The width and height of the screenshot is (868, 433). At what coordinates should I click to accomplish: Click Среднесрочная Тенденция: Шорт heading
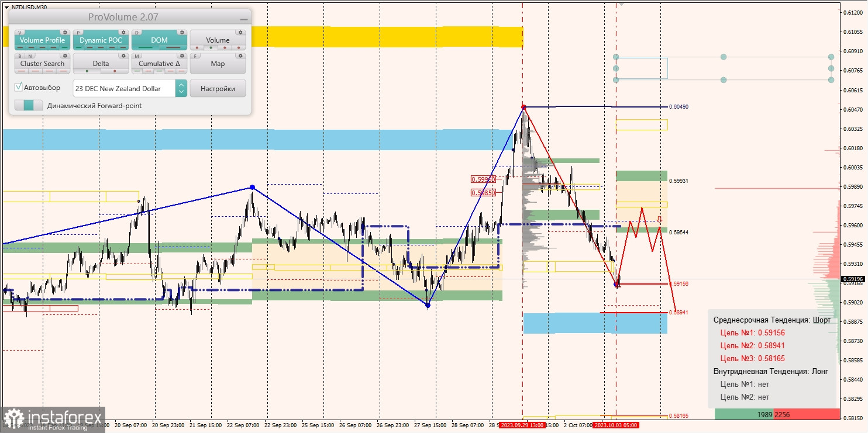[771, 320]
